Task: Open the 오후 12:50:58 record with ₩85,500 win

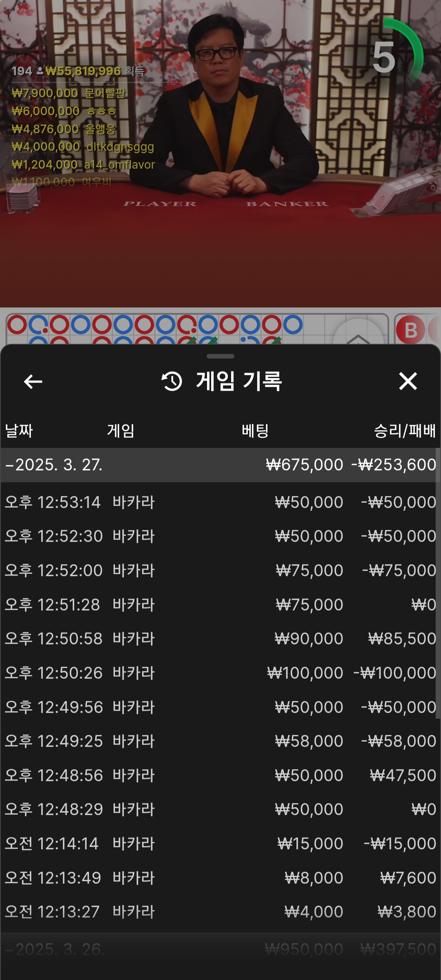Action: pos(220,639)
